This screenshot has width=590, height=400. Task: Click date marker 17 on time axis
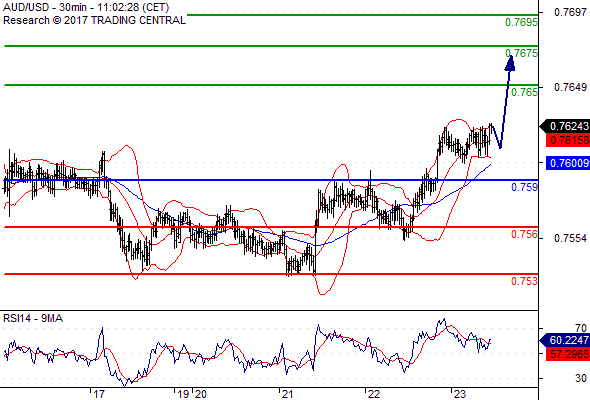click(x=99, y=394)
